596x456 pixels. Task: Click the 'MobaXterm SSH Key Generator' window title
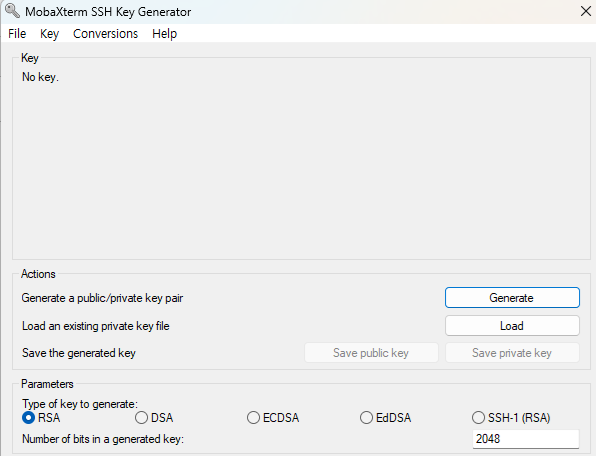pyautogui.click(x=108, y=12)
